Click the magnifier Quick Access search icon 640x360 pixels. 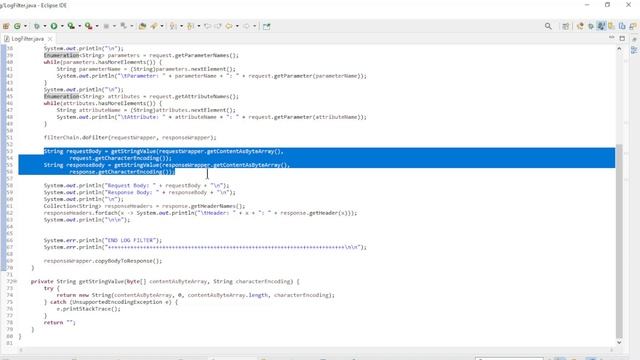click(548, 26)
